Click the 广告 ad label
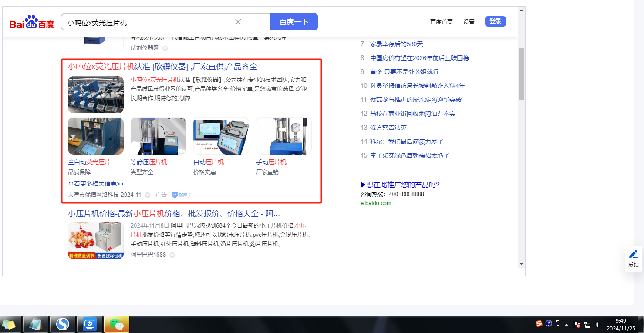Viewport: 644px width, 333px height. pyautogui.click(x=161, y=195)
